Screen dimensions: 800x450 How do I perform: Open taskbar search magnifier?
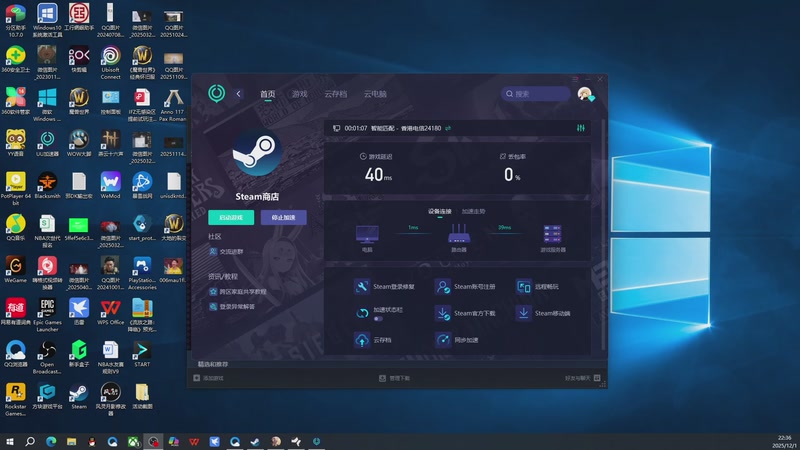click(x=30, y=441)
